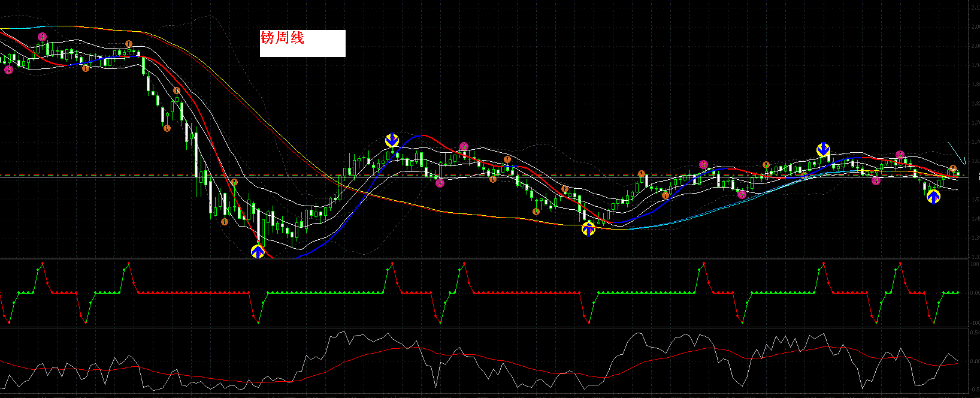Select the up-arrow buy signal at the chart's lowest low
The width and height of the screenshot is (980, 398).
pyautogui.click(x=258, y=251)
